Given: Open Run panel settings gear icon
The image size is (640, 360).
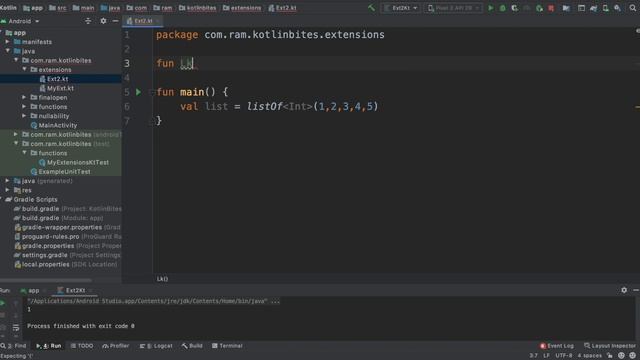Looking at the screenshot, I should 624,290.
